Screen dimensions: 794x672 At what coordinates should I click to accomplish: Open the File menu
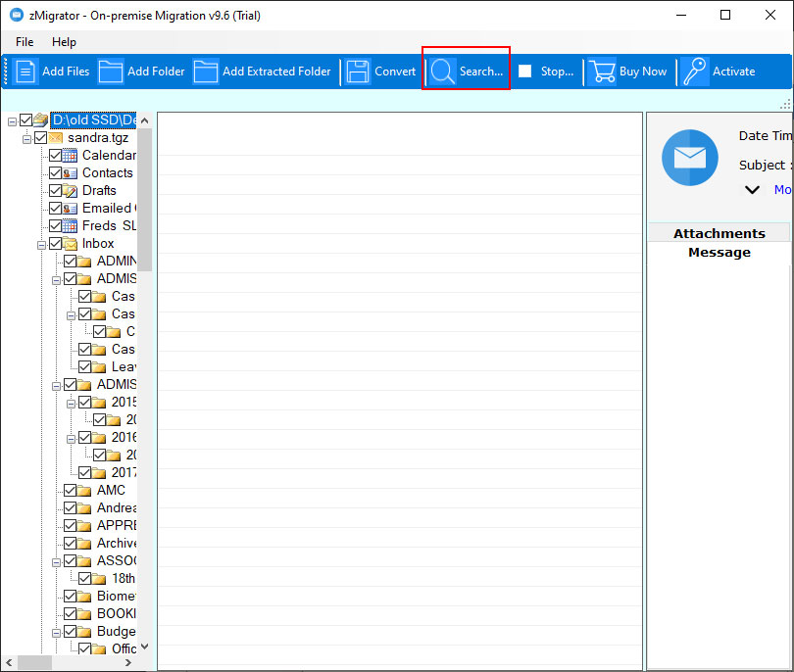tap(25, 42)
